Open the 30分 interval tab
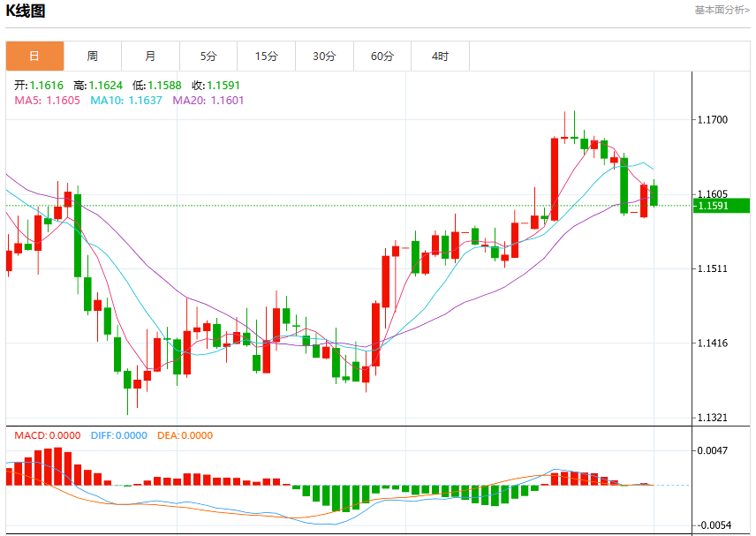This screenshot has width=756, height=536. (324, 56)
